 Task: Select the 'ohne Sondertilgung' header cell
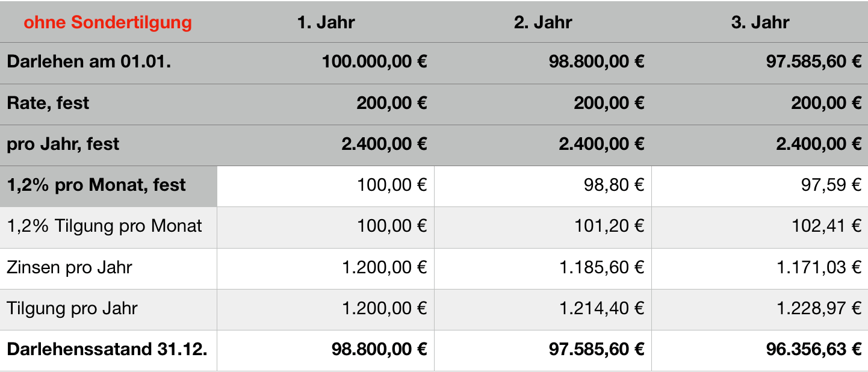(108, 23)
